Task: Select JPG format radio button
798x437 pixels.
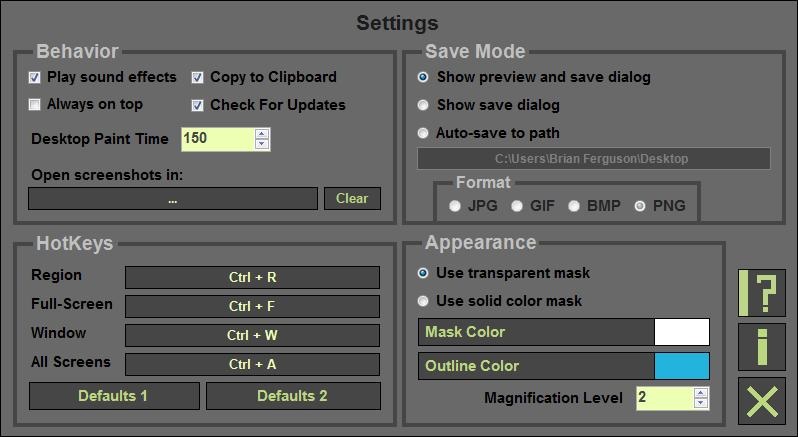Action: pos(455,206)
